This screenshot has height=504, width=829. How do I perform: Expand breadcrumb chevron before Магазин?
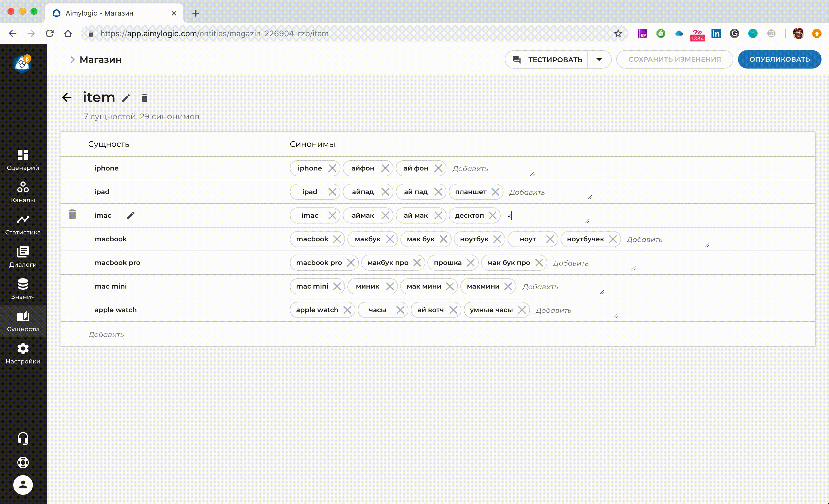(x=72, y=60)
